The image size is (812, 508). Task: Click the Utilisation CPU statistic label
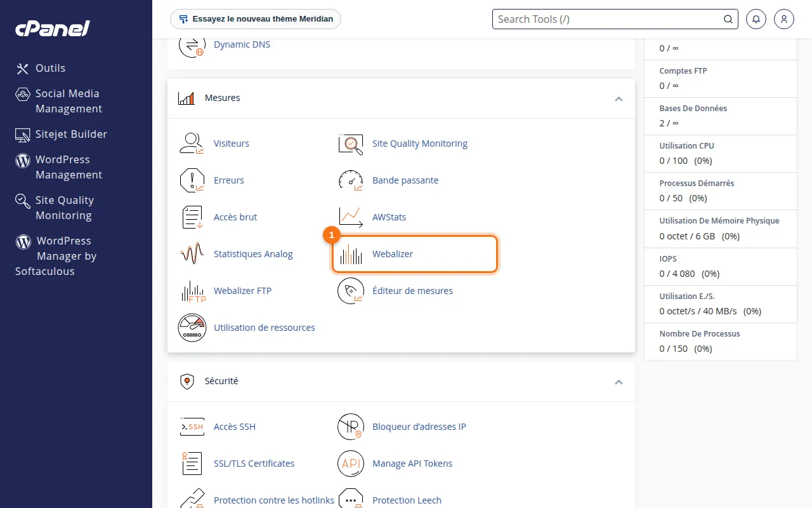(x=686, y=146)
